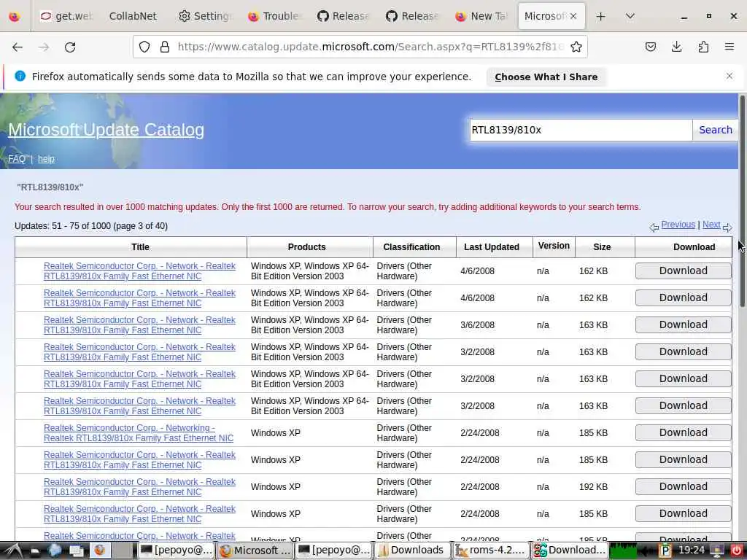Screen dimensions: 747x560
Task: Show site security padlock info
Action: click(165, 47)
